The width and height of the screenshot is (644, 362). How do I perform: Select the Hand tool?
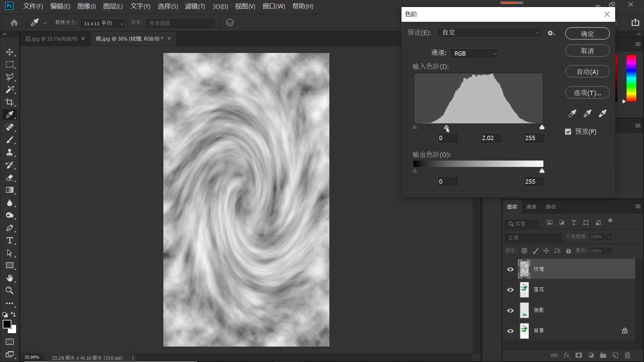[10, 278]
